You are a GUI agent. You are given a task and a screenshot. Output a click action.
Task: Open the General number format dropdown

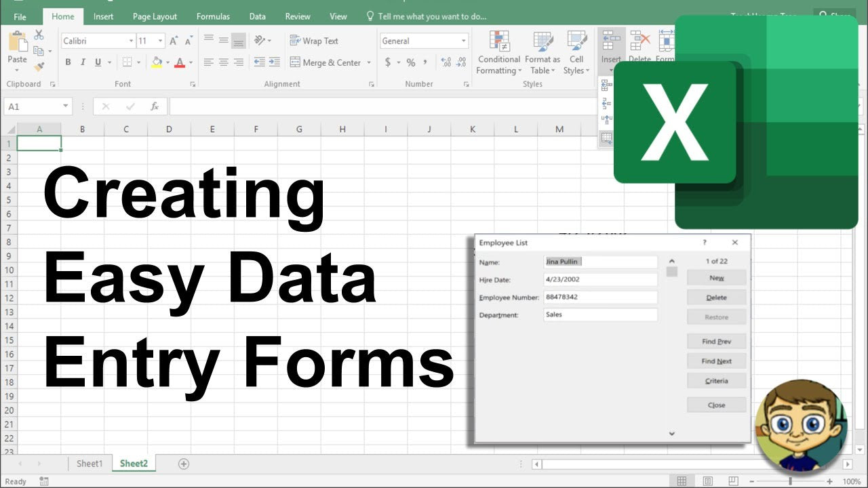tap(465, 41)
